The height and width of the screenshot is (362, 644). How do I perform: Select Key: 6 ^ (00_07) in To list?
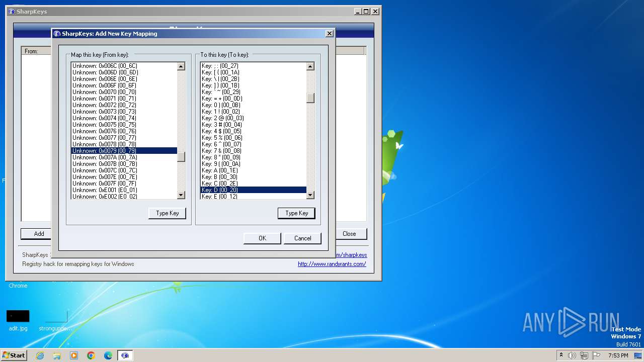[x=253, y=144]
